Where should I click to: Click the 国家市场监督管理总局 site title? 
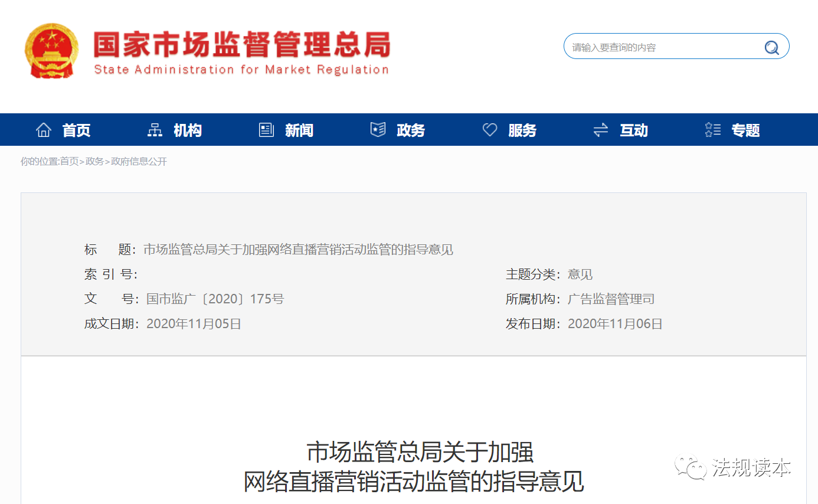click(x=242, y=45)
